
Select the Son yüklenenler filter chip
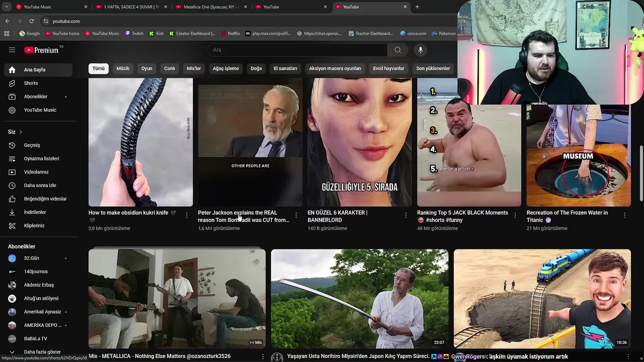tap(433, 68)
